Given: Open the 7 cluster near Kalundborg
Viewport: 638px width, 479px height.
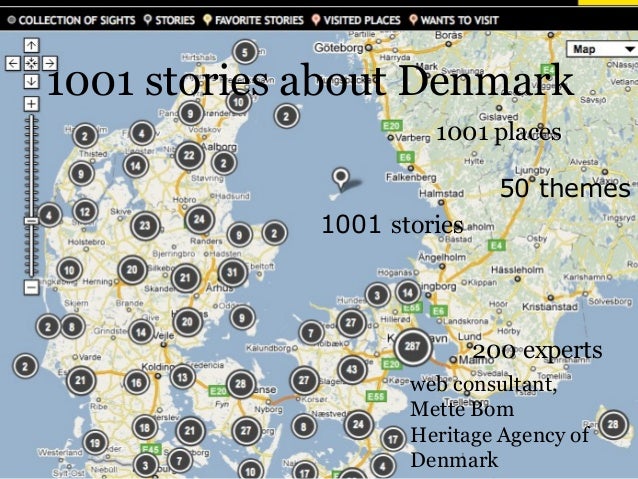Looking at the screenshot, I should point(311,333).
